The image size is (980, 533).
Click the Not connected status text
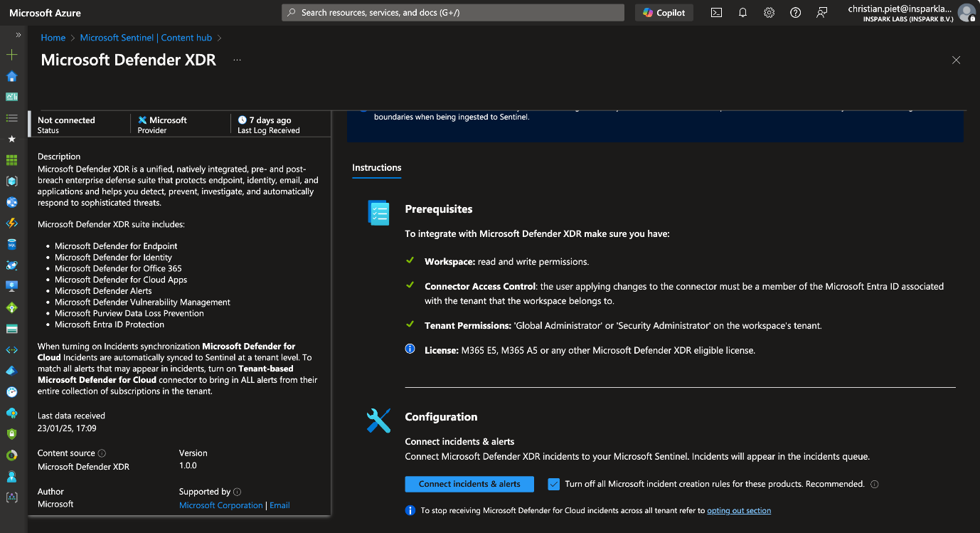pyautogui.click(x=66, y=120)
